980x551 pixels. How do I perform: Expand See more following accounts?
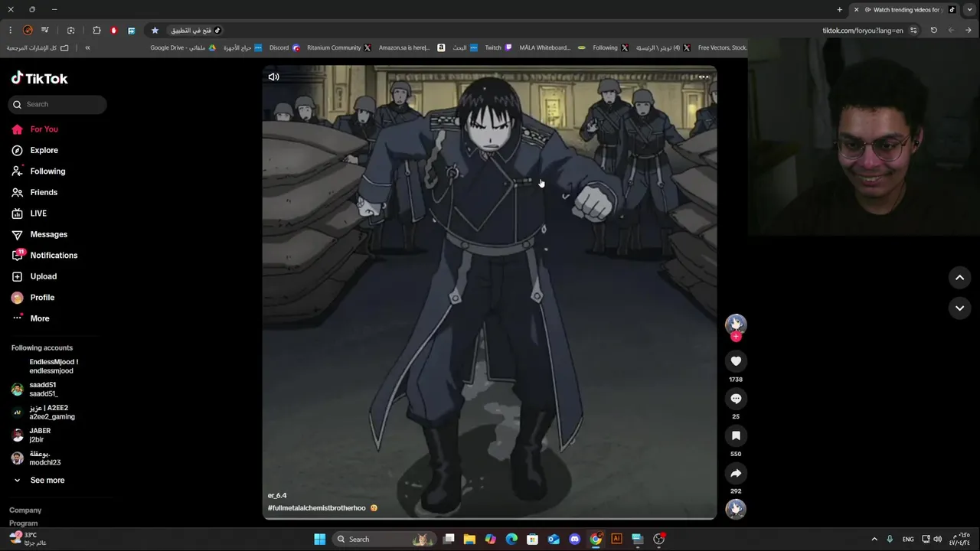[x=38, y=480]
